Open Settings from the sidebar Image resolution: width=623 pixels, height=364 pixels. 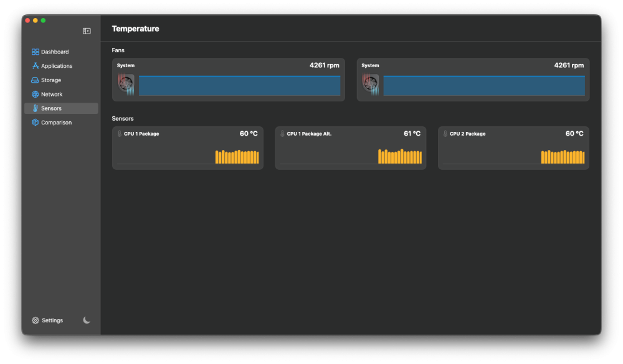pyautogui.click(x=47, y=320)
